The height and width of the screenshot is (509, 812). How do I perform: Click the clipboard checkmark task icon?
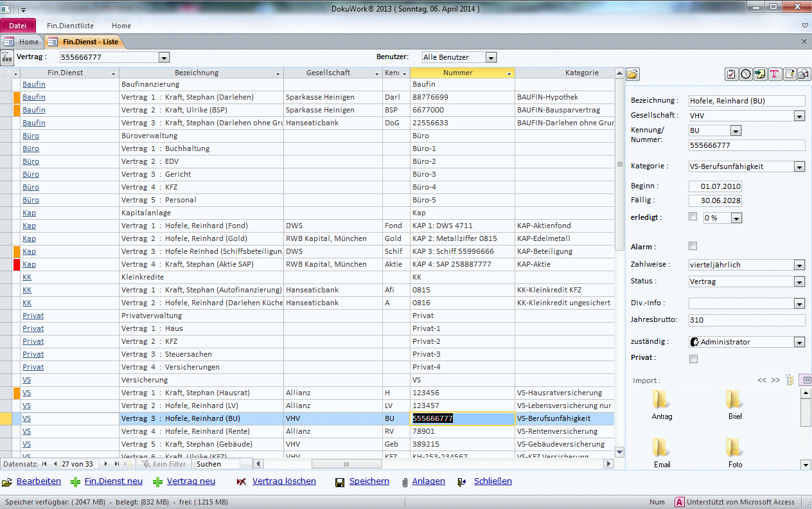pyautogui.click(x=731, y=74)
